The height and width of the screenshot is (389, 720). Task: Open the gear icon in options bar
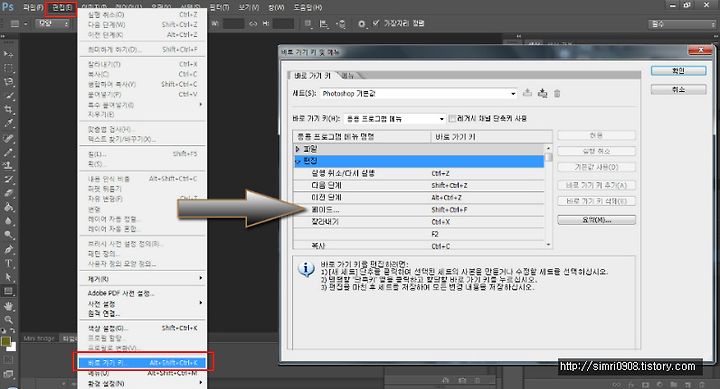pos(361,24)
